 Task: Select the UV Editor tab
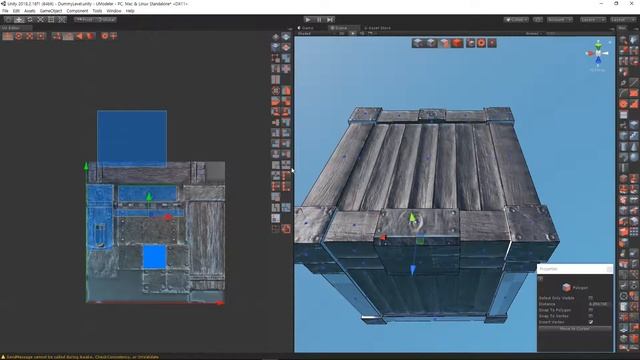coord(16,28)
